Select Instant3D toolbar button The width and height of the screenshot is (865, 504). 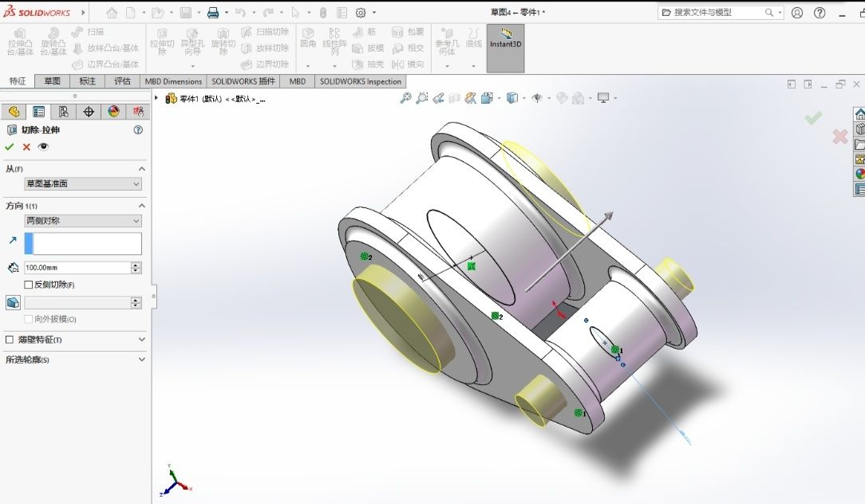pos(505,48)
